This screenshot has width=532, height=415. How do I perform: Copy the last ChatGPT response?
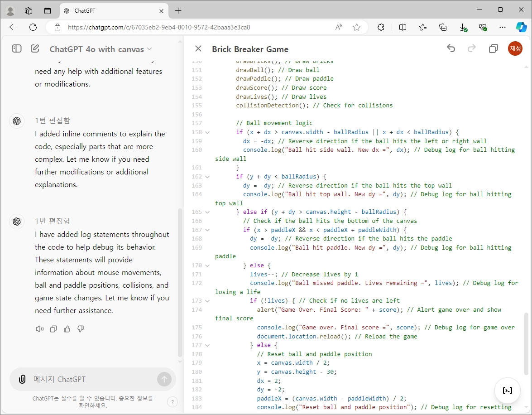53,329
